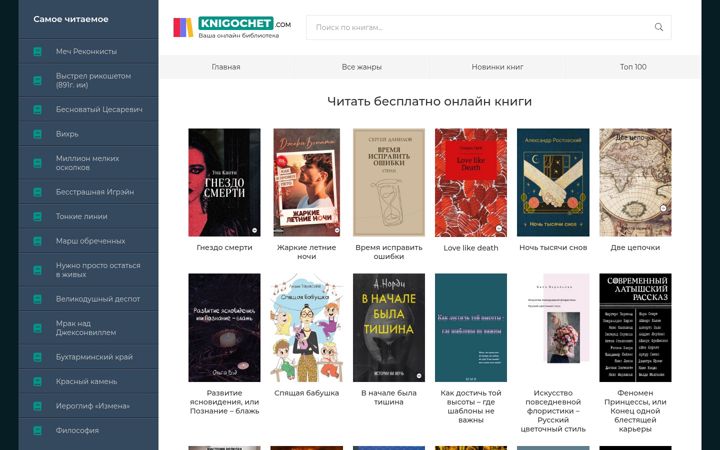The height and width of the screenshot is (450, 720).
Task: Click Феномен Принцессы title link
Action: coord(635,411)
